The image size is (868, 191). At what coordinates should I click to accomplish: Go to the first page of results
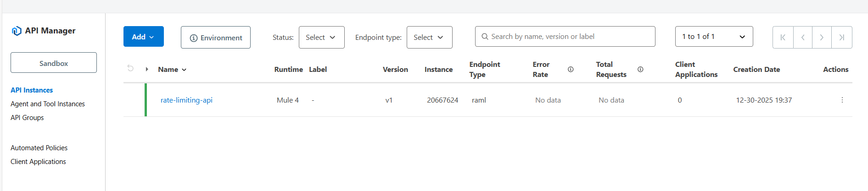[x=783, y=38]
